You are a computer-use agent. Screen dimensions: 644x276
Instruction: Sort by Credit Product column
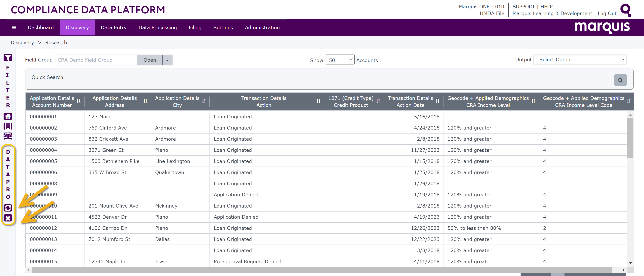tap(378, 101)
